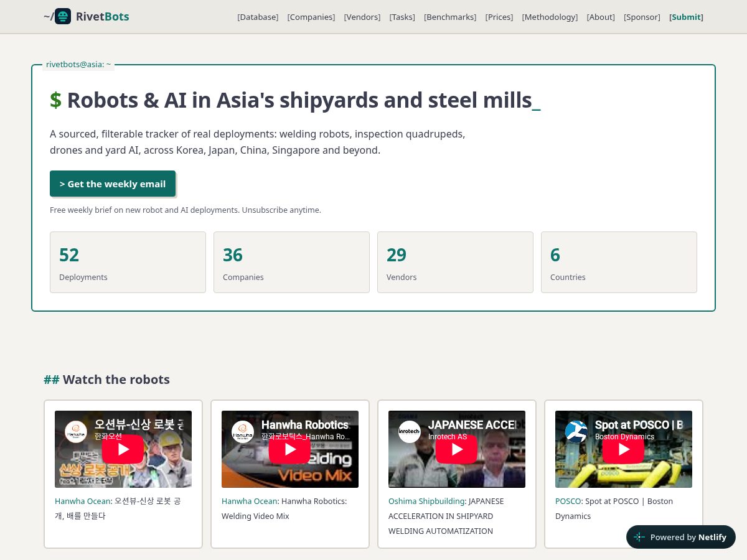The image size is (747, 560).
Task: Click the Hanwha Ocean link under Welding Video Mix
Action: [250, 501]
